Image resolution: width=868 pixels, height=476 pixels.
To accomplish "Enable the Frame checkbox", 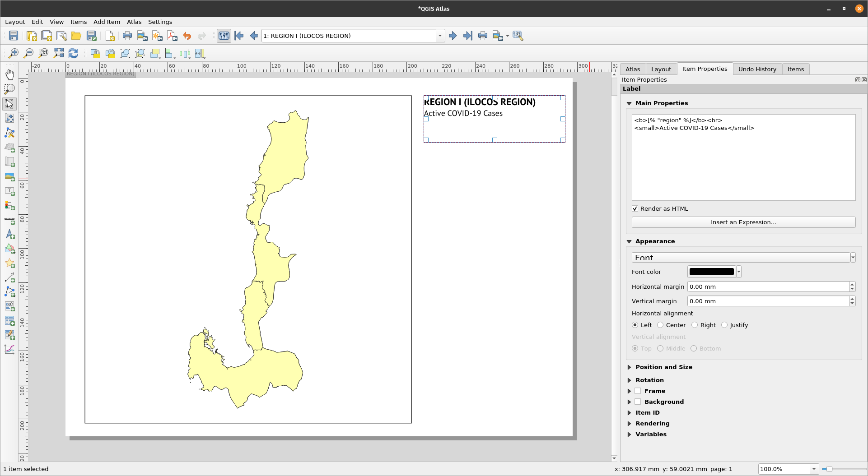I will [638, 391].
